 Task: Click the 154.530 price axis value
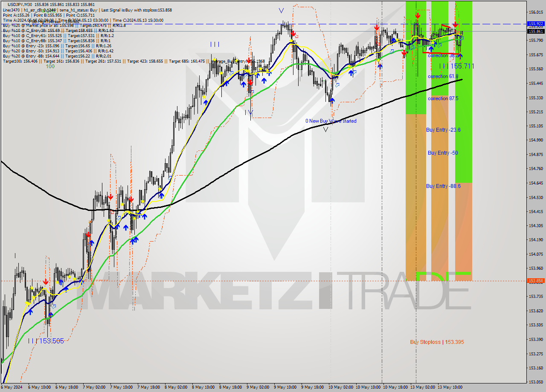536,197
